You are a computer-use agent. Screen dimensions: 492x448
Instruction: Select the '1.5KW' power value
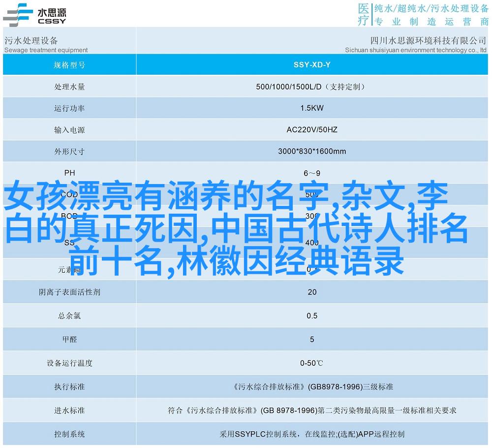click(x=312, y=108)
